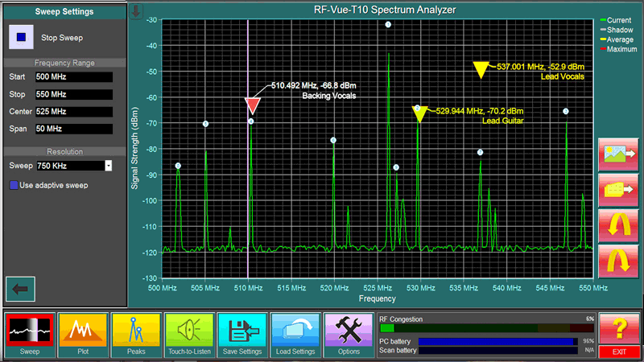Toggle the Current trace legend entry
Image resolution: width=644 pixels, height=362 pixels.
pyautogui.click(x=616, y=20)
